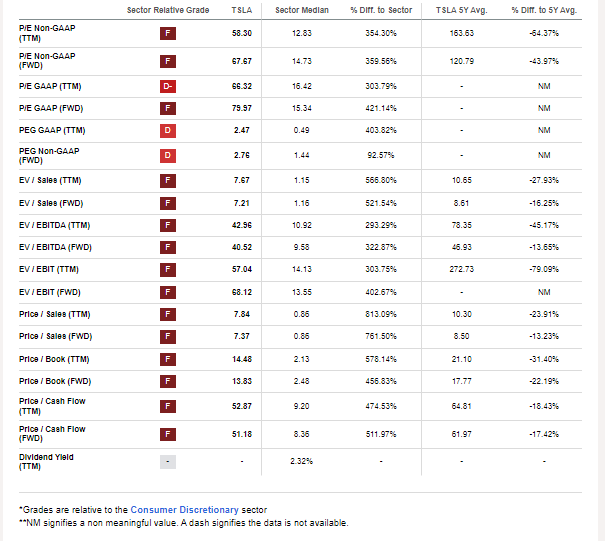Viewport: 605px width, 541px height.
Task: Click the -64.37% 5Y difference cell
Action: pos(544,34)
